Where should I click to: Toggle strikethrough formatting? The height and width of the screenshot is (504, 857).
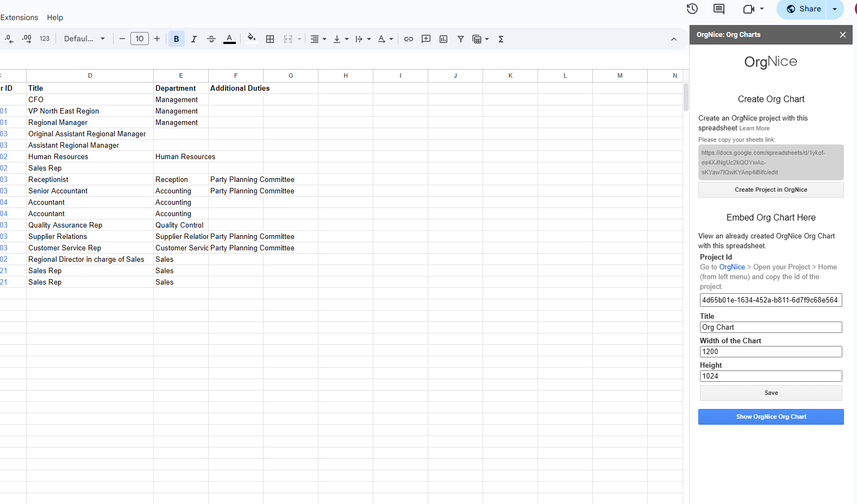pyautogui.click(x=211, y=39)
